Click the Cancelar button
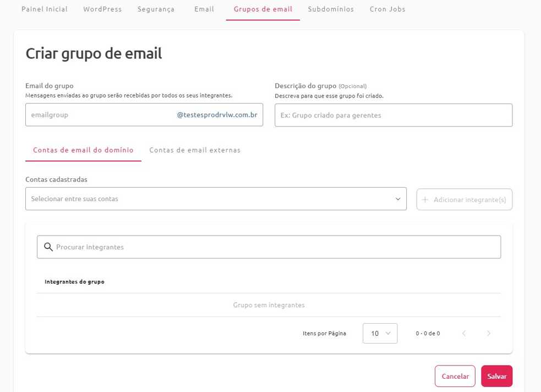This screenshot has height=392, width=541. (x=455, y=376)
